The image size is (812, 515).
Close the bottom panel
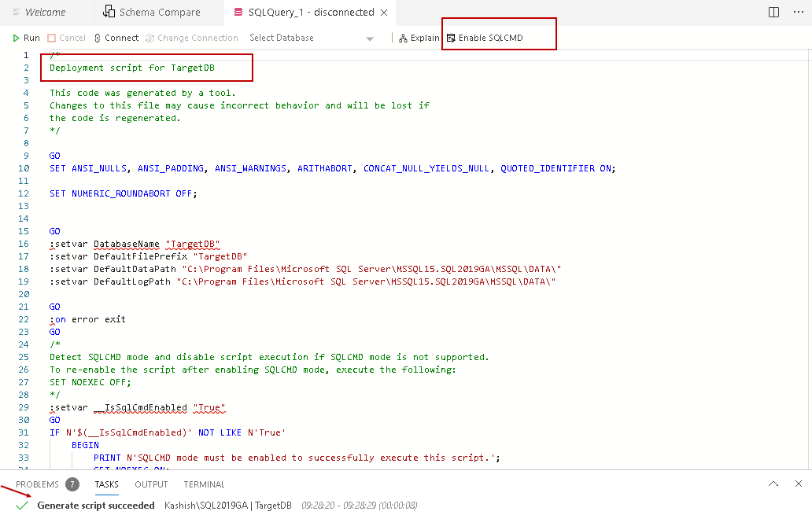[x=799, y=484]
